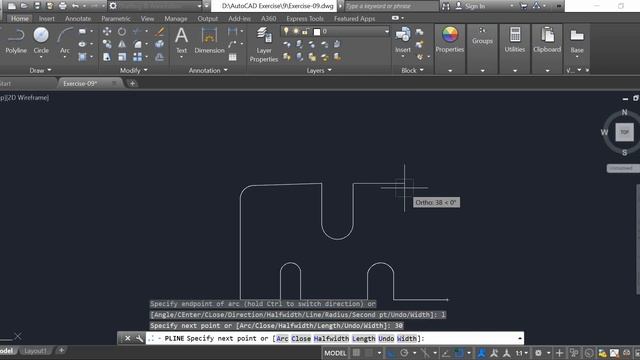This screenshot has width=640, height=360.
Task: Expand command line history arrow
Action: click(519, 338)
